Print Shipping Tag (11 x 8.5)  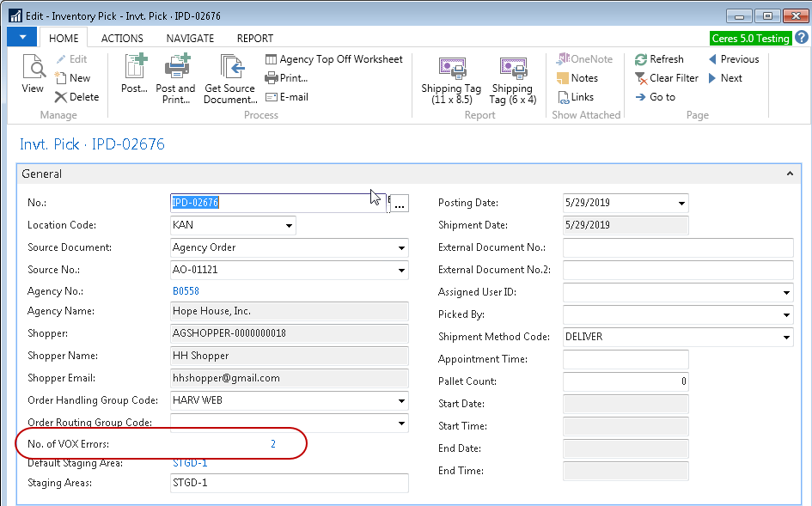pos(451,69)
